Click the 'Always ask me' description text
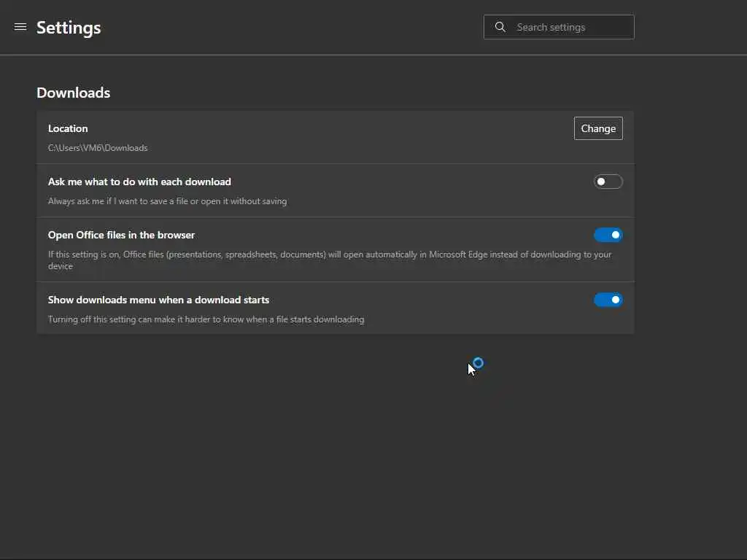 coord(167,201)
